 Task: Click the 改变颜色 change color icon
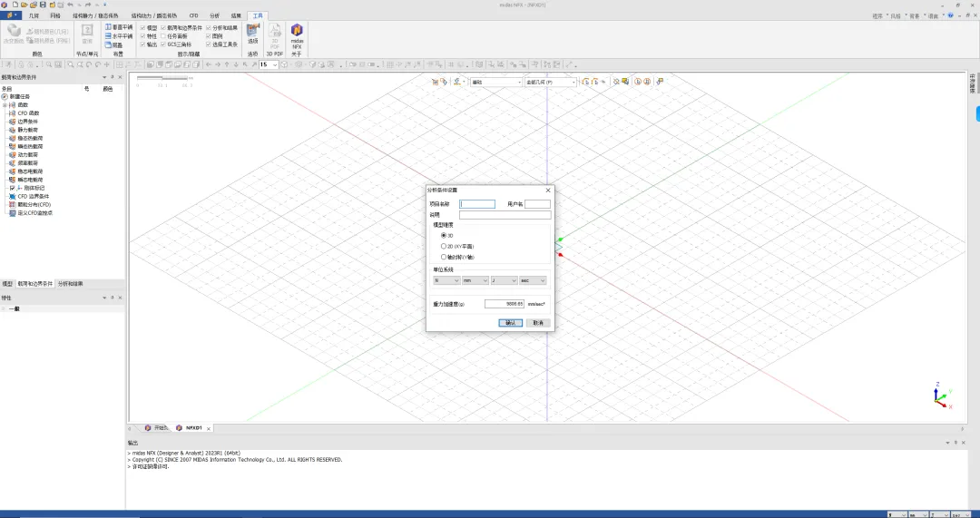(x=13, y=34)
